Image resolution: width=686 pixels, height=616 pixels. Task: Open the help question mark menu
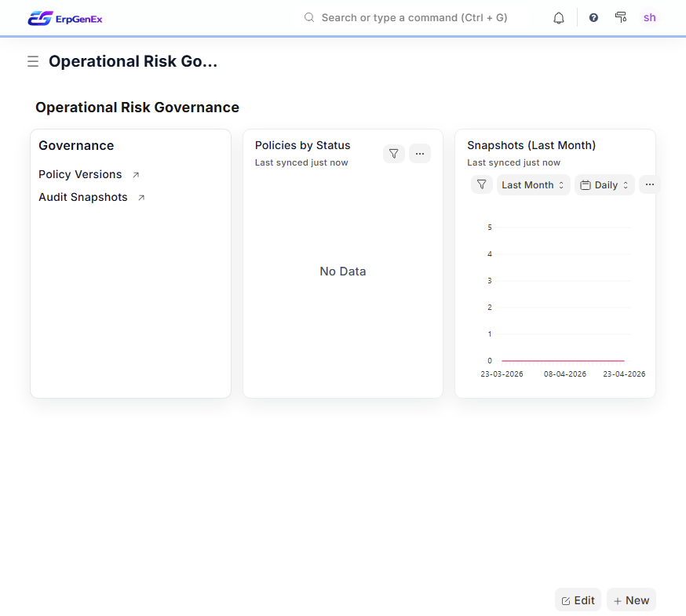tap(593, 17)
